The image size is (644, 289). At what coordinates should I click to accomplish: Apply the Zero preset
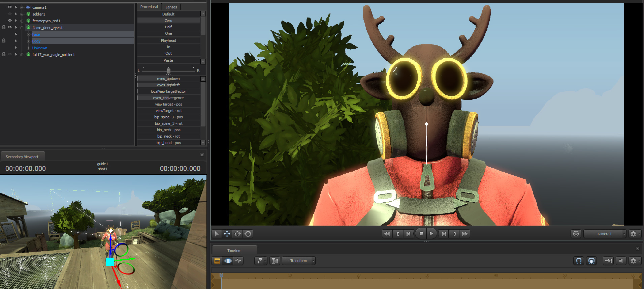169,21
